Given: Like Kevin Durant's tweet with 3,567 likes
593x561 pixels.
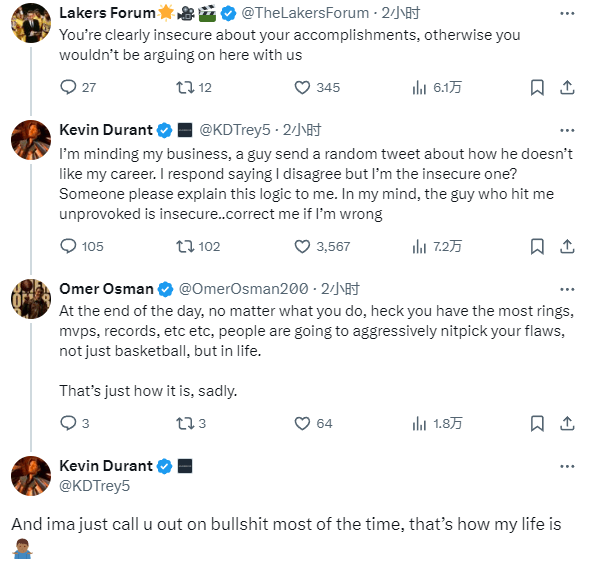Looking at the screenshot, I should tap(302, 247).
